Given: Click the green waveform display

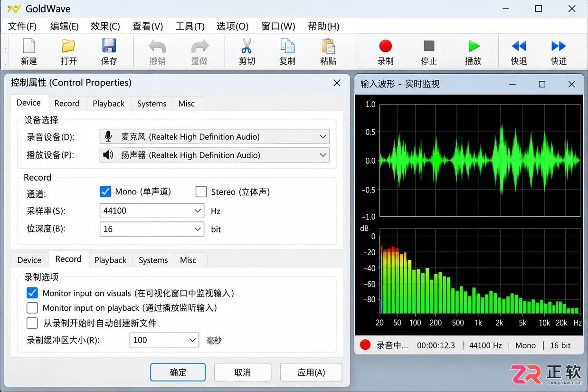Looking at the screenshot, I should coord(480,161).
